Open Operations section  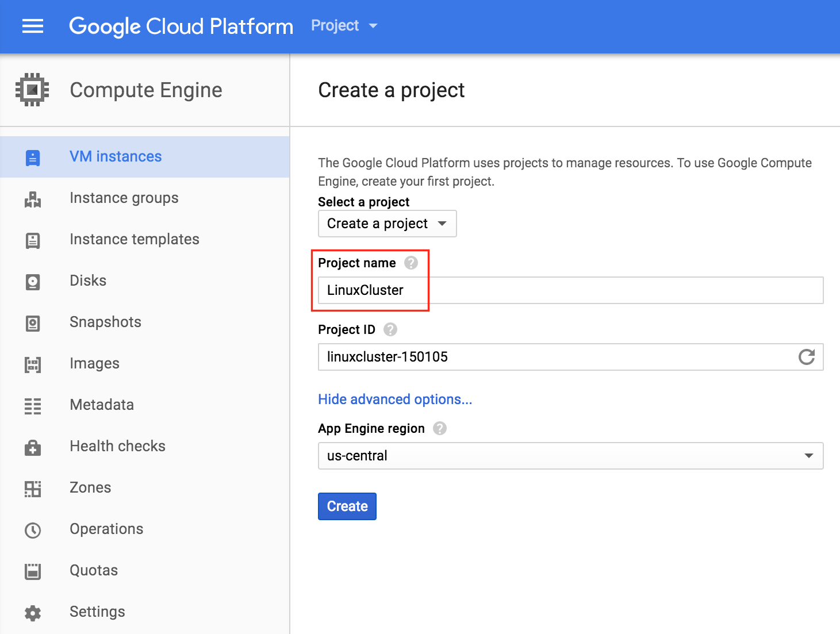tap(145, 529)
